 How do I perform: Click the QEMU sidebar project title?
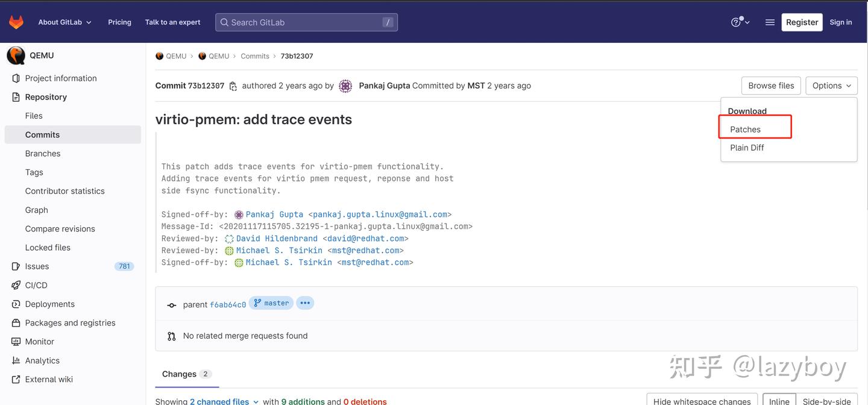pyautogui.click(x=42, y=55)
